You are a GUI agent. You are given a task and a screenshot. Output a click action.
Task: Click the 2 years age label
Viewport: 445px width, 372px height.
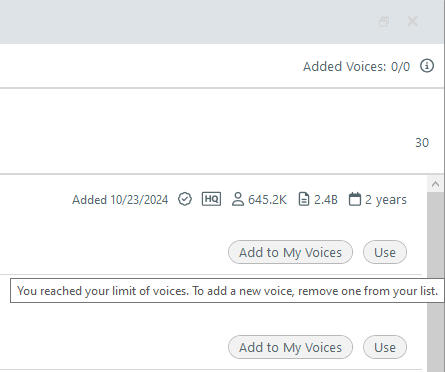[x=386, y=200]
